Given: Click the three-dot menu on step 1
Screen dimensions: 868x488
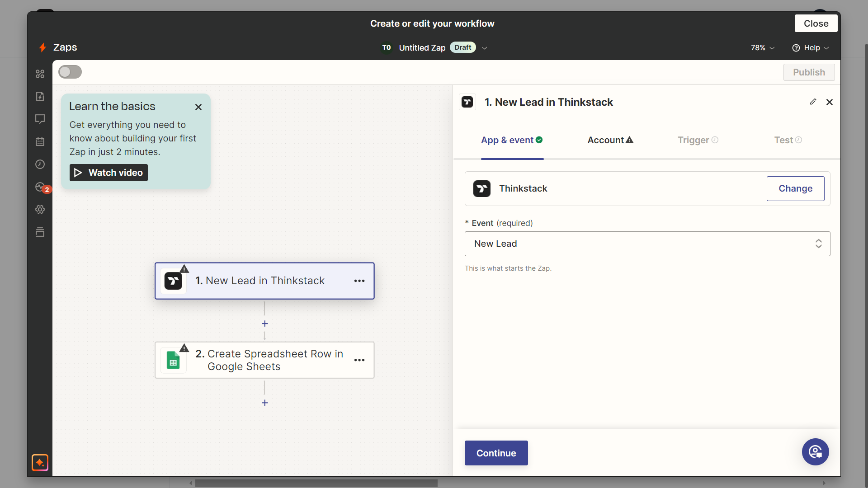Looking at the screenshot, I should pyautogui.click(x=360, y=281).
